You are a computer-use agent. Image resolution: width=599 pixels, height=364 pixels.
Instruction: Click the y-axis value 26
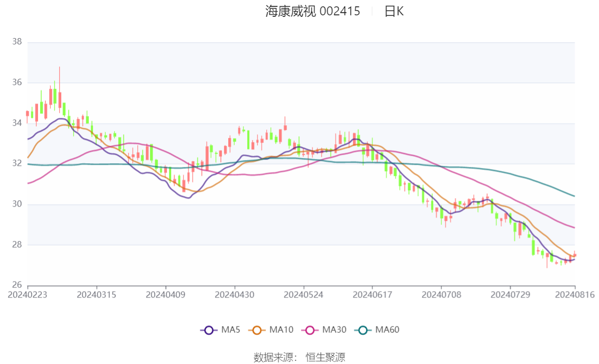point(17,285)
